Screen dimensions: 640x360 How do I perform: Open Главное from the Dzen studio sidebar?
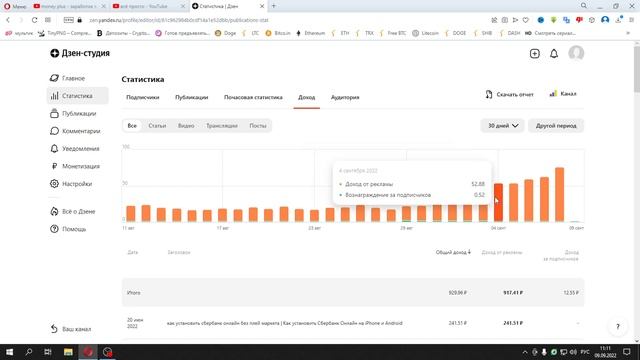(x=73, y=78)
